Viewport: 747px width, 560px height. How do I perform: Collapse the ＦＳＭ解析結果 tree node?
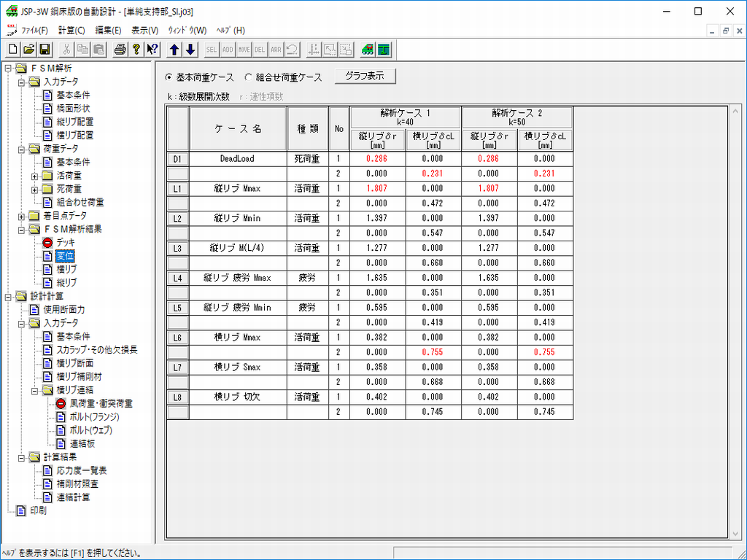click(21, 229)
